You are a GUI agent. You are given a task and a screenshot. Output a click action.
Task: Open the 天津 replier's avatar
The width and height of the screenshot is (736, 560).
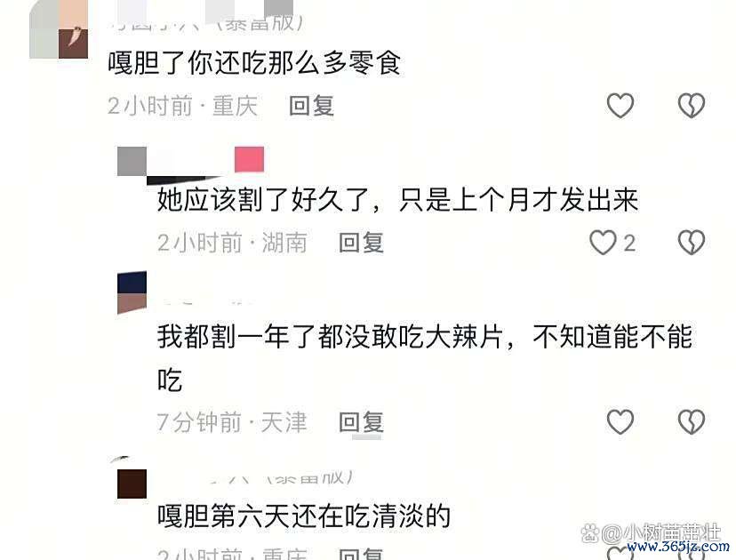(x=132, y=292)
